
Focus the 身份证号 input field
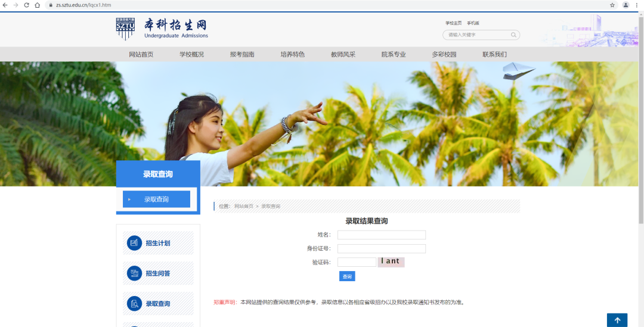click(x=382, y=248)
